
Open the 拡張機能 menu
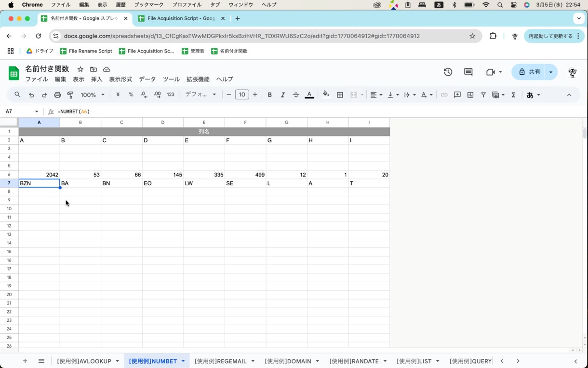pos(198,79)
